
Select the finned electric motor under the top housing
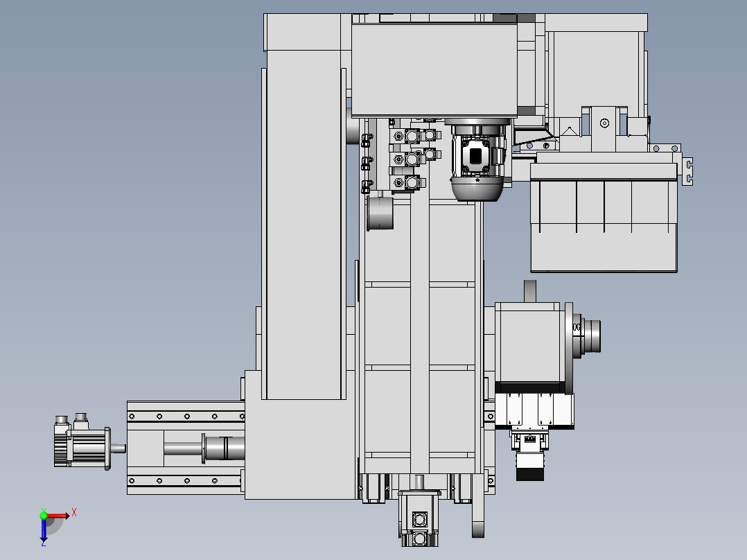(x=478, y=159)
